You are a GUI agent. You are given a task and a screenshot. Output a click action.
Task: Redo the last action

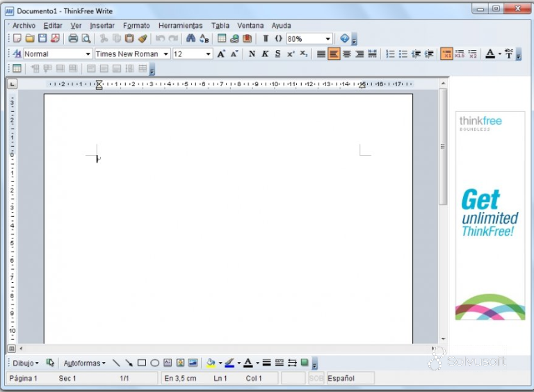coord(173,38)
